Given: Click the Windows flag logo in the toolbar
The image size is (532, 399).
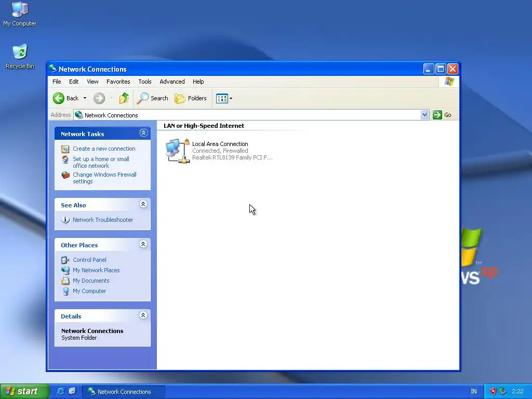Looking at the screenshot, I should 449,82.
